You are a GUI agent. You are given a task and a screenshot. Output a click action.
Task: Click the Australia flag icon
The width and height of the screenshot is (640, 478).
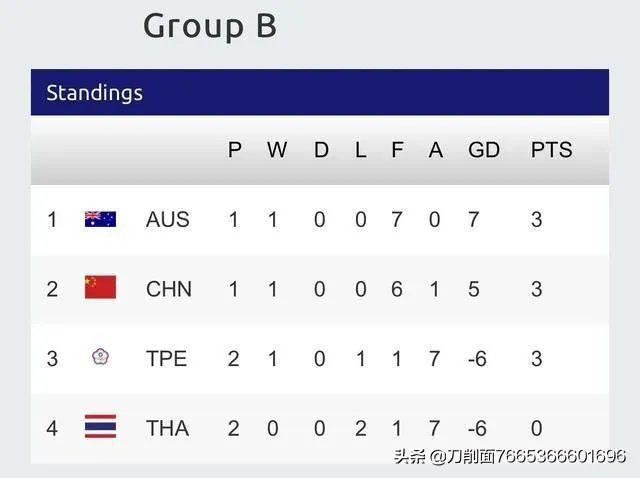(100, 219)
